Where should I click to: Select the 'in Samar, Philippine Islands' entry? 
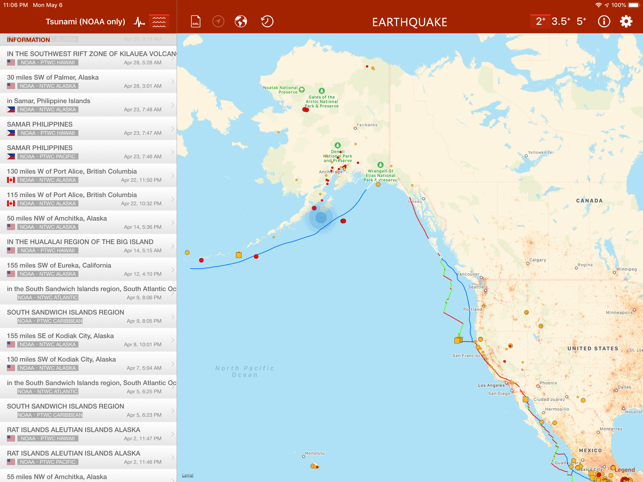click(88, 105)
